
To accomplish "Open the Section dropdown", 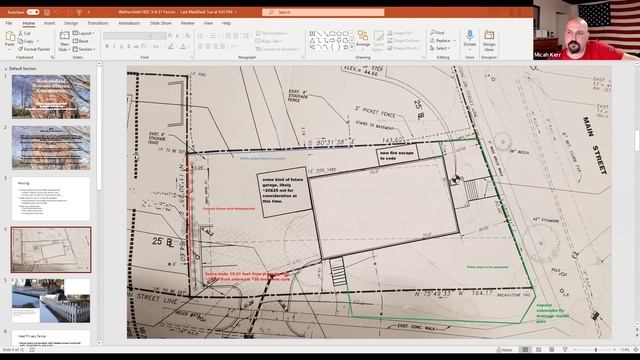I will coord(84,49).
